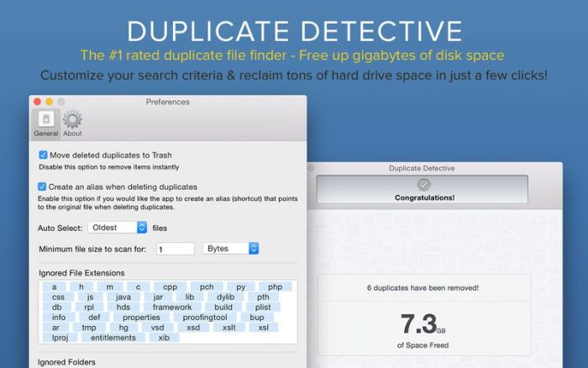Select the 'm' extension token
The image size is (588, 368).
109,287
